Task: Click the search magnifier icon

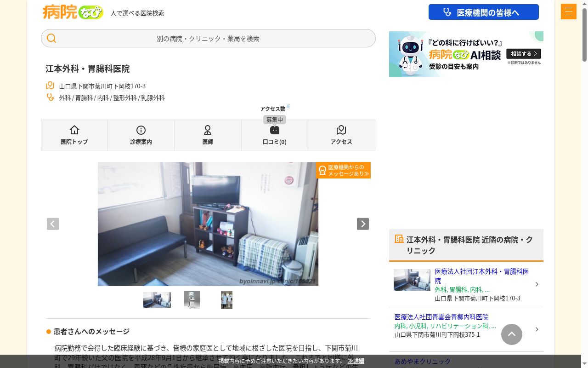Action: tap(51, 38)
